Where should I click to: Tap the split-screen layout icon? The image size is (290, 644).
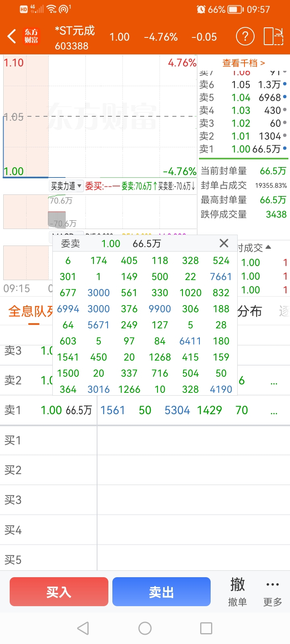pyautogui.click(x=273, y=37)
